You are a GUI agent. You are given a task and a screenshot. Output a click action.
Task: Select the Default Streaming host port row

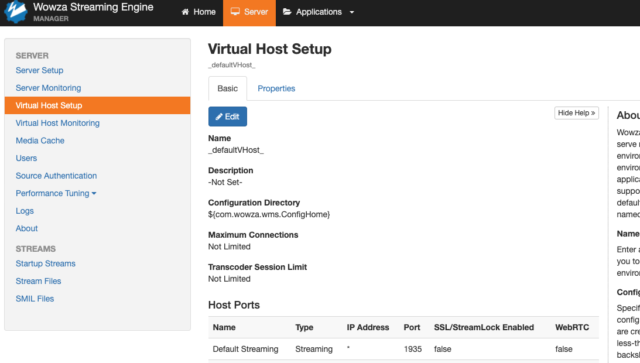tap(403, 349)
